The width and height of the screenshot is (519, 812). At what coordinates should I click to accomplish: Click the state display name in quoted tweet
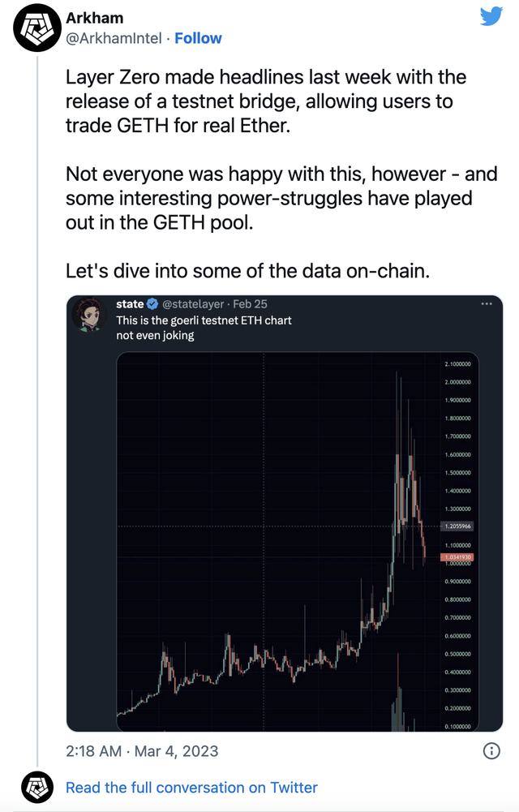pos(130,304)
